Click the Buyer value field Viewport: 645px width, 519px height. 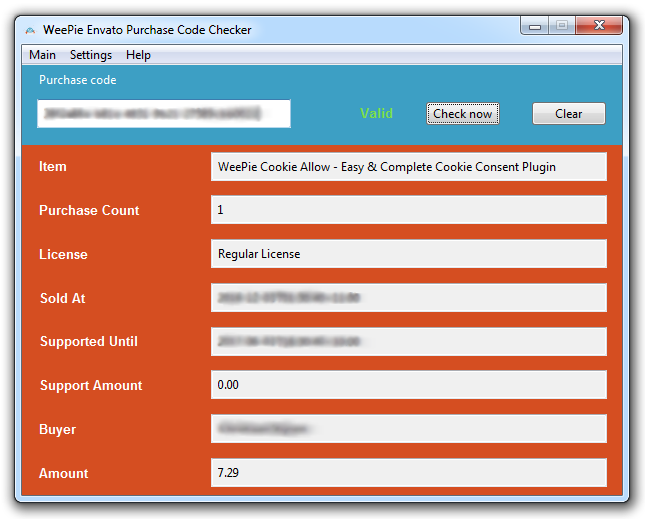pyautogui.click(x=408, y=429)
